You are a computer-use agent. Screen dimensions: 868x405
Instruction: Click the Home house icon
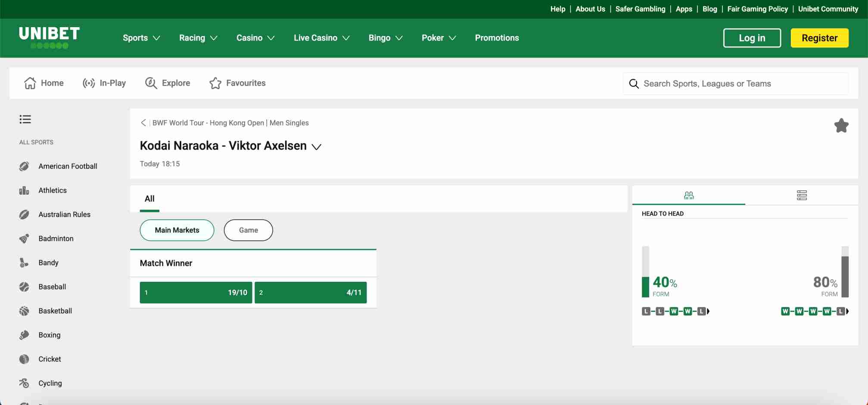(30, 83)
